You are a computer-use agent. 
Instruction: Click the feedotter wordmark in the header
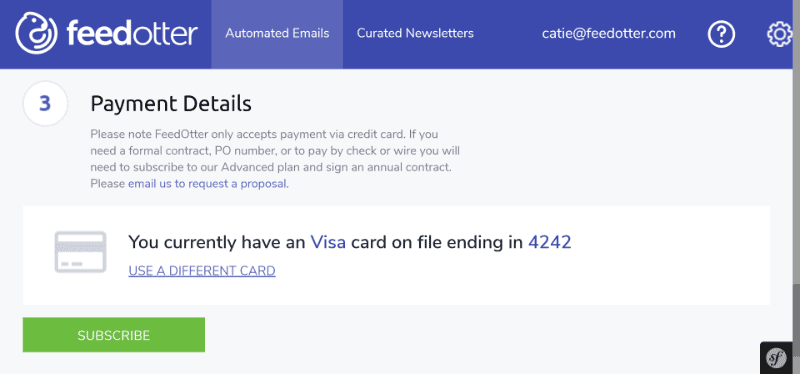(132, 34)
